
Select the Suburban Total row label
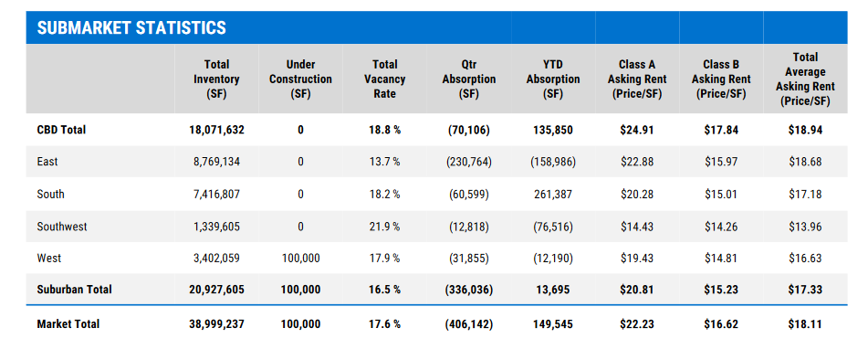(x=74, y=290)
